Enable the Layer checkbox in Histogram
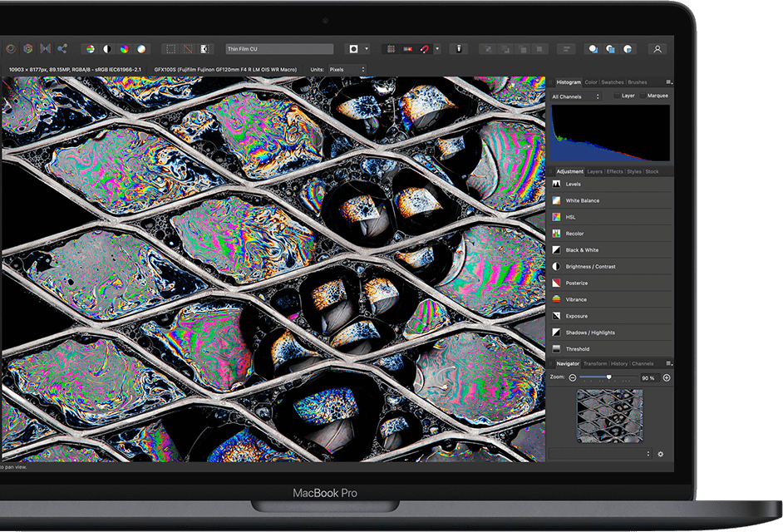The height and width of the screenshot is (532, 783). [x=617, y=96]
